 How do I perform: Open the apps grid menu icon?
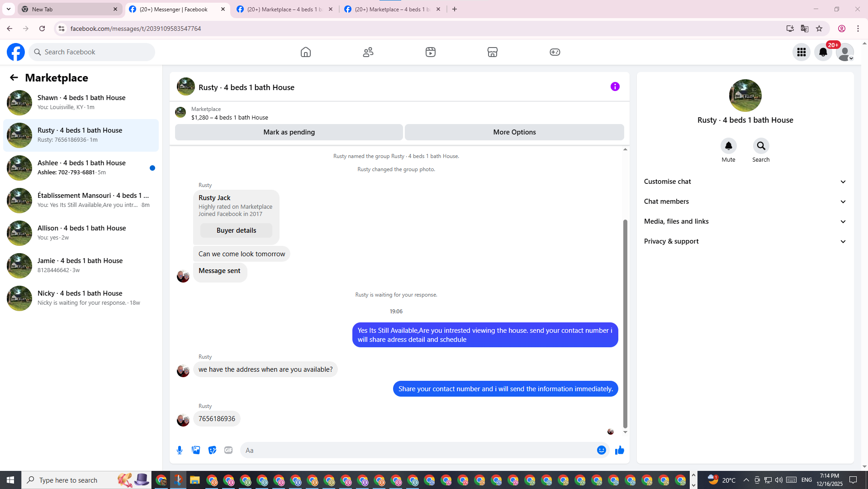[802, 52]
